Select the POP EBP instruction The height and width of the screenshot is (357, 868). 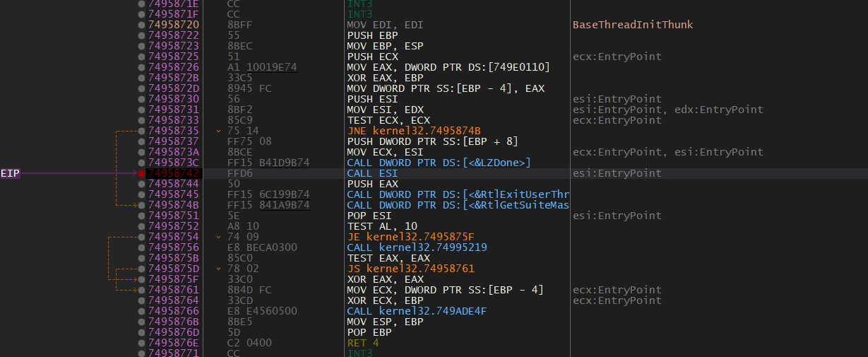pyautogui.click(x=369, y=332)
